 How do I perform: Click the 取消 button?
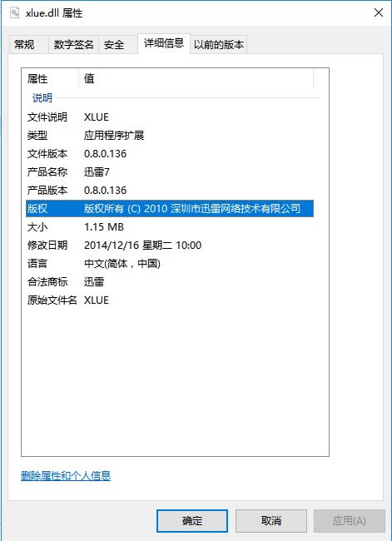click(x=271, y=521)
